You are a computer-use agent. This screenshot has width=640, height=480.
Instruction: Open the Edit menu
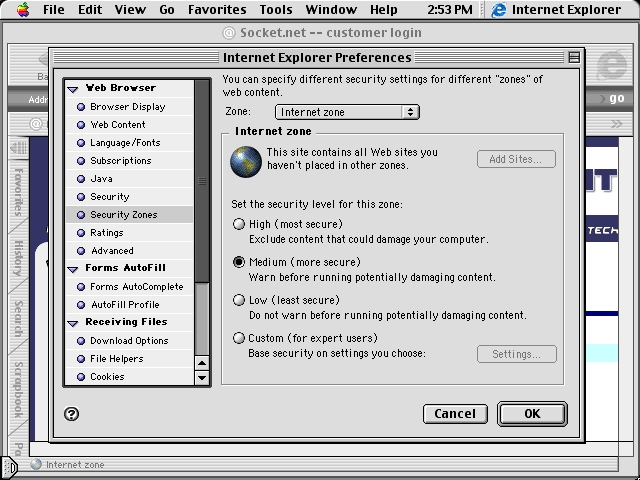[x=90, y=9]
